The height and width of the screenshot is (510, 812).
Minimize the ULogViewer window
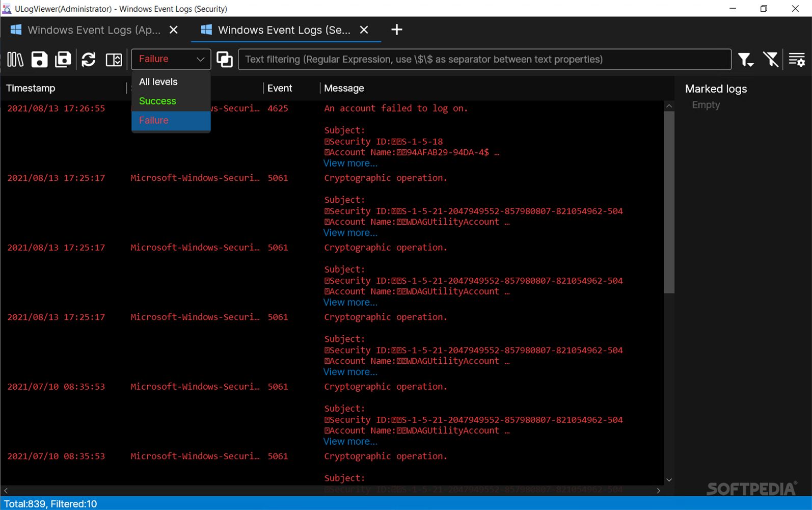click(x=733, y=9)
